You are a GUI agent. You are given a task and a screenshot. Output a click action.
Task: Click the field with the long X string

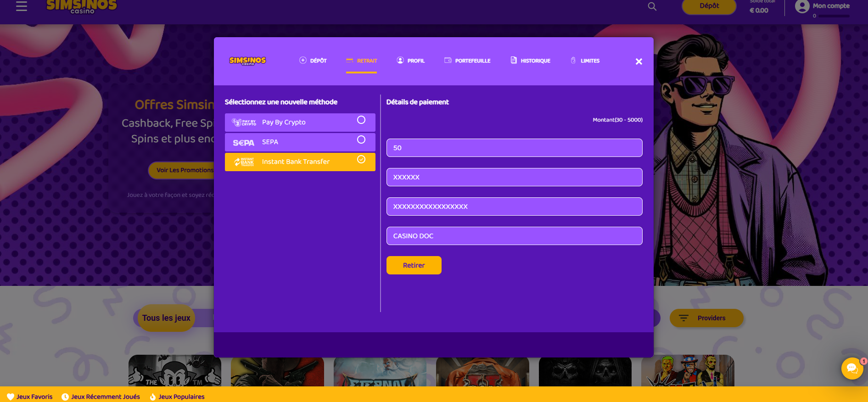coord(515,207)
